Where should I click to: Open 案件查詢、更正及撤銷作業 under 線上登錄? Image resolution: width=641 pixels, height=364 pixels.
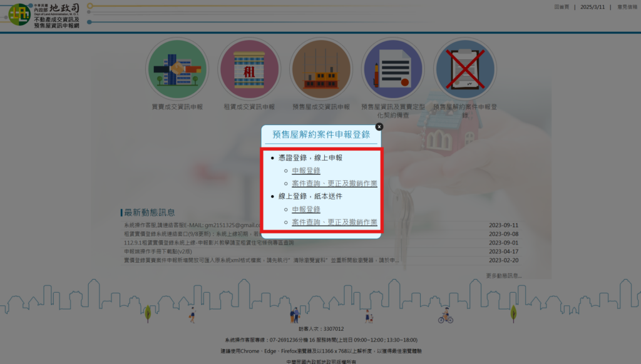(x=336, y=222)
